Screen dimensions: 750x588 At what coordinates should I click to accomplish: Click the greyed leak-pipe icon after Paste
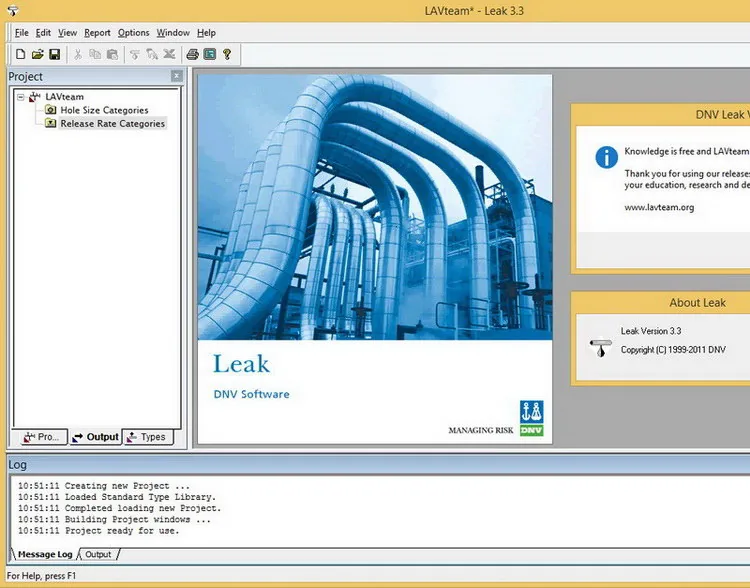[135, 54]
